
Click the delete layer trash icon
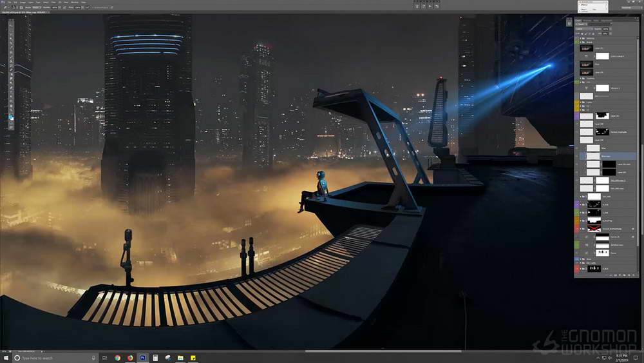pos(634,275)
